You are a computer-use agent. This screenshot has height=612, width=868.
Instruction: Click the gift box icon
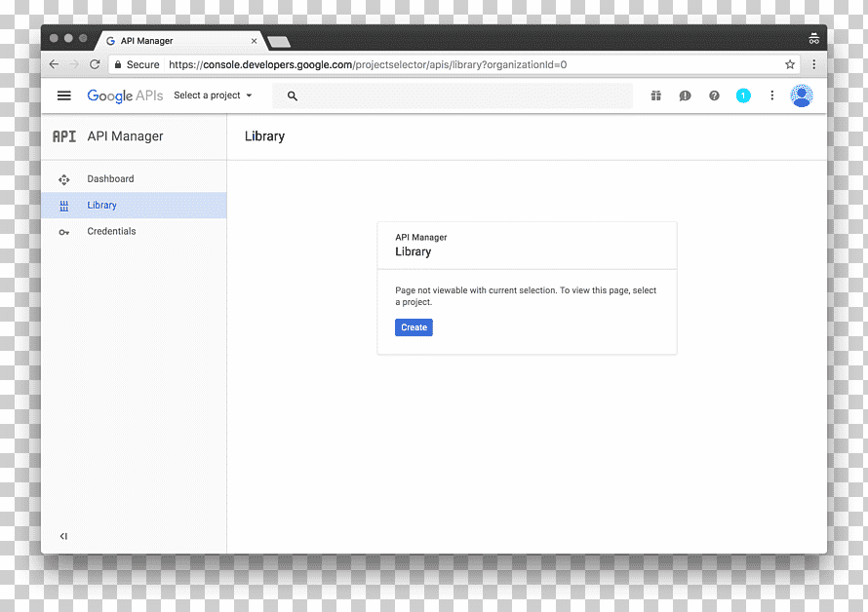tap(656, 96)
